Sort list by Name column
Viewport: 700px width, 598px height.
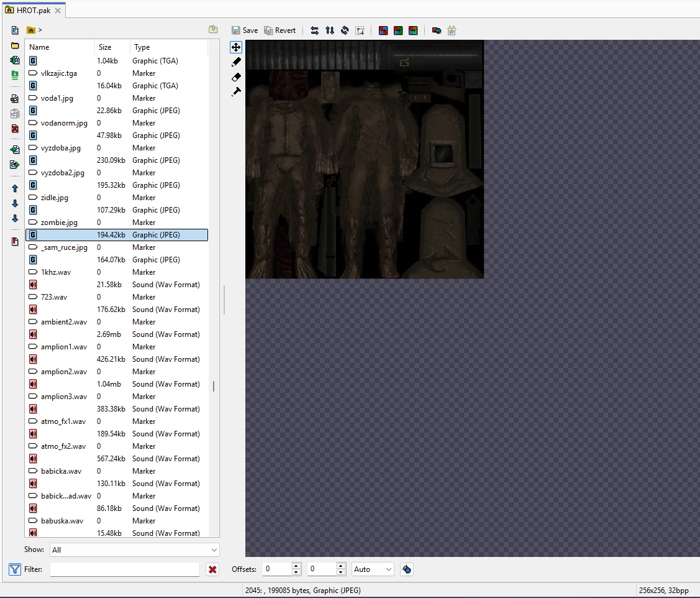pyautogui.click(x=60, y=47)
